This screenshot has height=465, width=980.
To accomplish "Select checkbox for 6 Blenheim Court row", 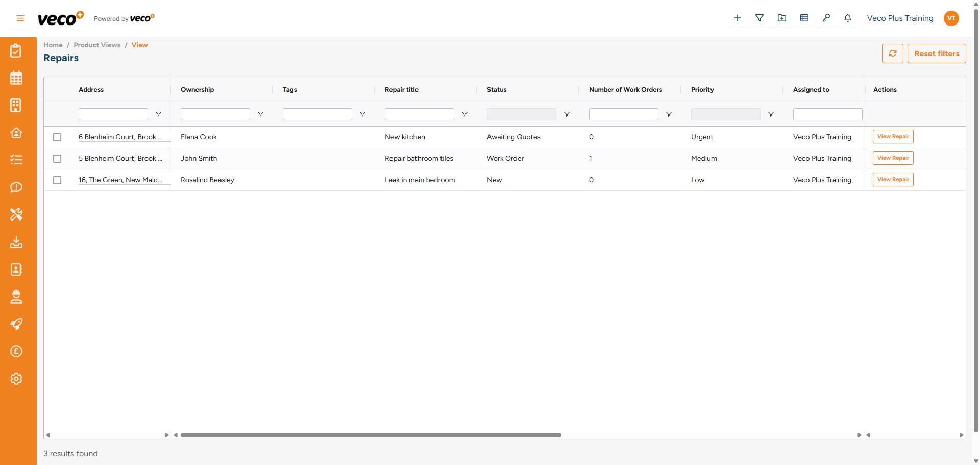I will click(57, 137).
